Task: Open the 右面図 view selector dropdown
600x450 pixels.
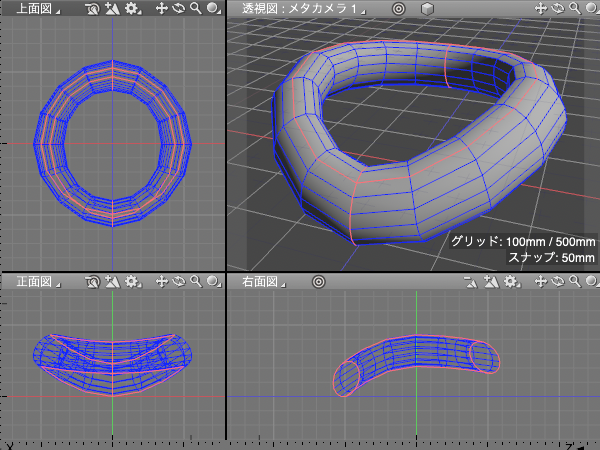Action: click(262, 283)
